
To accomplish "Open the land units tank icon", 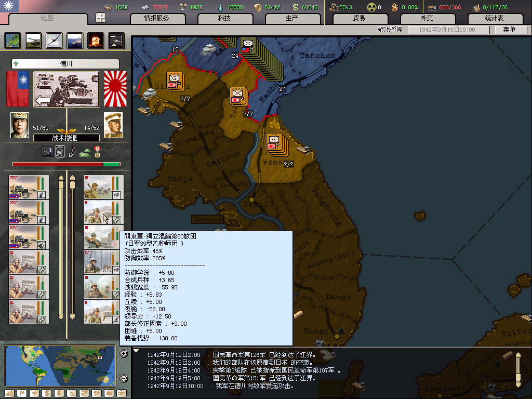I will [34, 41].
